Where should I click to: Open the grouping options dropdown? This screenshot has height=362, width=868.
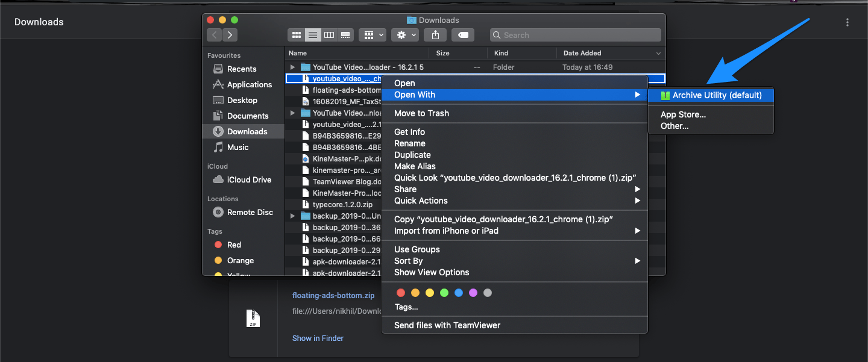tap(372, 35)
